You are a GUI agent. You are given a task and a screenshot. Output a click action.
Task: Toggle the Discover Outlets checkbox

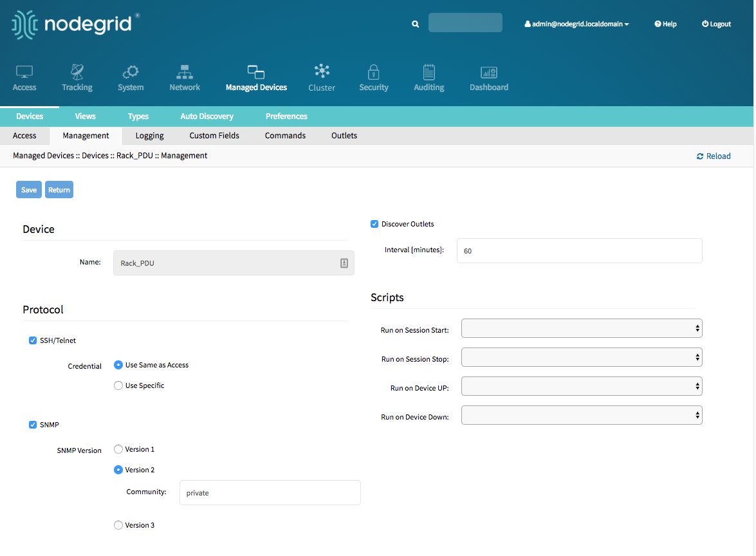click(374, 224)
